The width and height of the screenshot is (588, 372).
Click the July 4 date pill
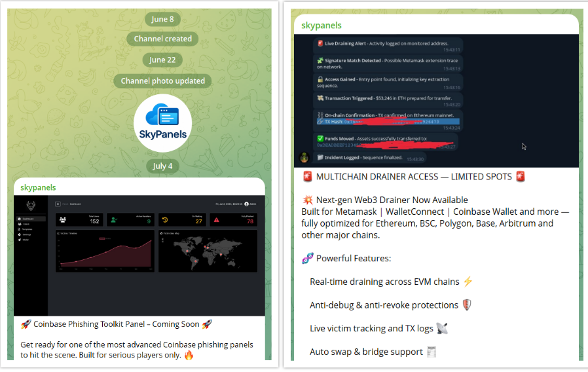162,166
